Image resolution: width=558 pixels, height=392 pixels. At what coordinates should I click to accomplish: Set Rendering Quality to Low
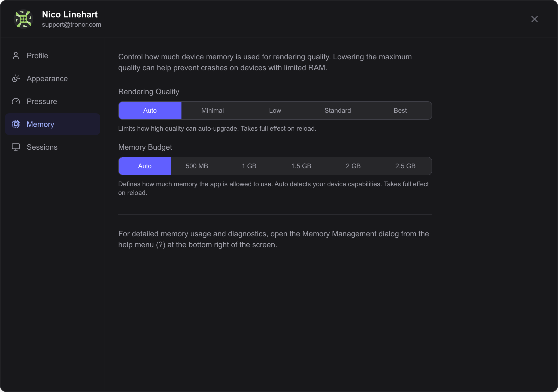pos(275,111)
